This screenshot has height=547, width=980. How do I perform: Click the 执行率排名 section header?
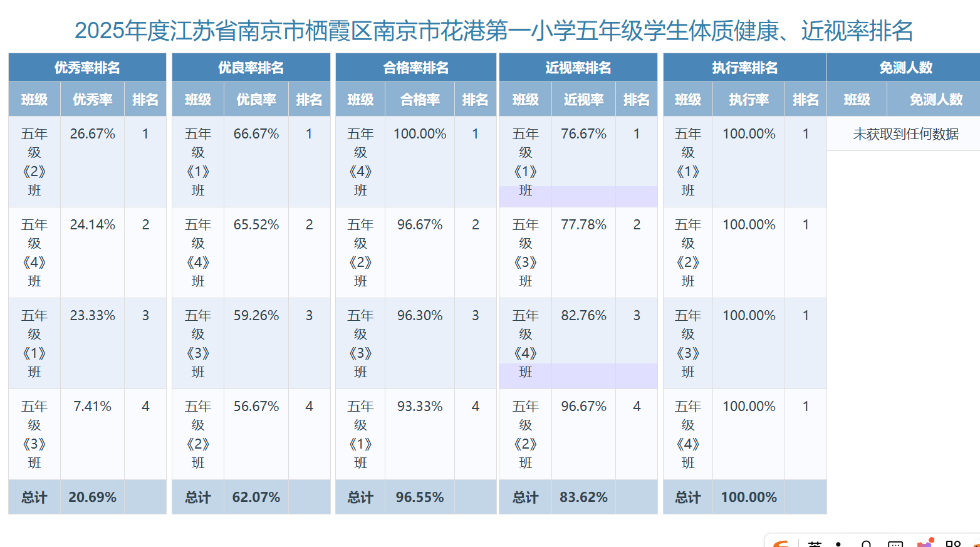click(x=744, y=68)
